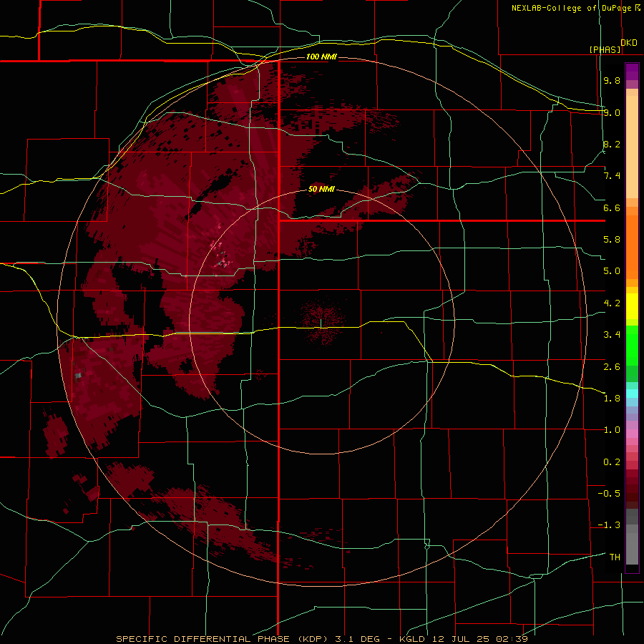Pick the yellow segment of color bar

[632, 306]
